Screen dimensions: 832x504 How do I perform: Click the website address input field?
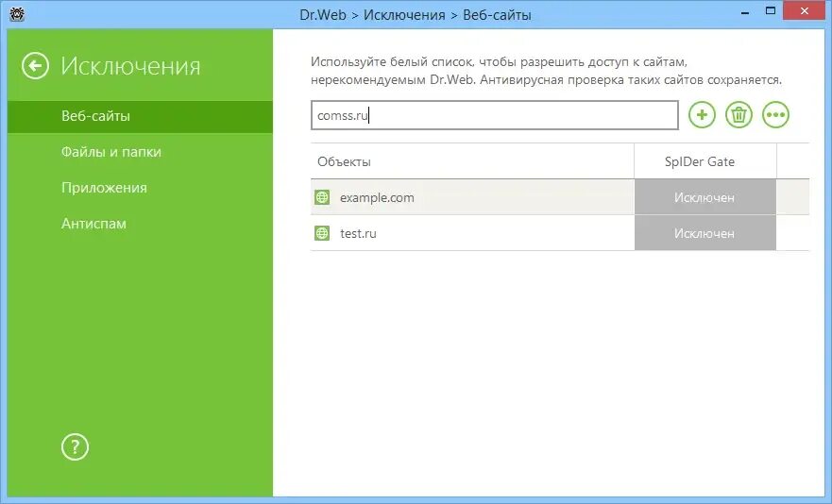coord(495,115)
